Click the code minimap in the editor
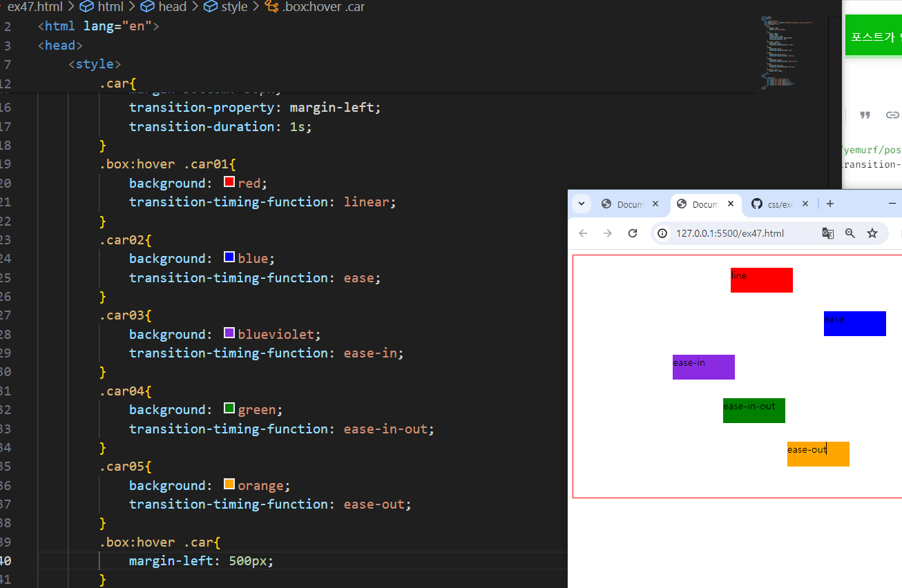This screenshot has height=588, width=902. click(x=787, y=52)
